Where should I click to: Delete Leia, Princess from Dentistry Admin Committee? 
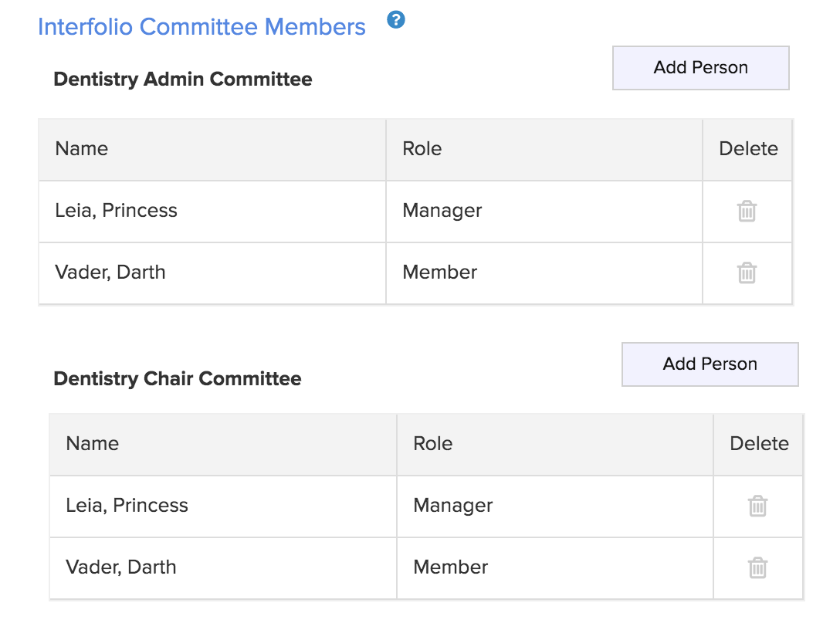747,211
